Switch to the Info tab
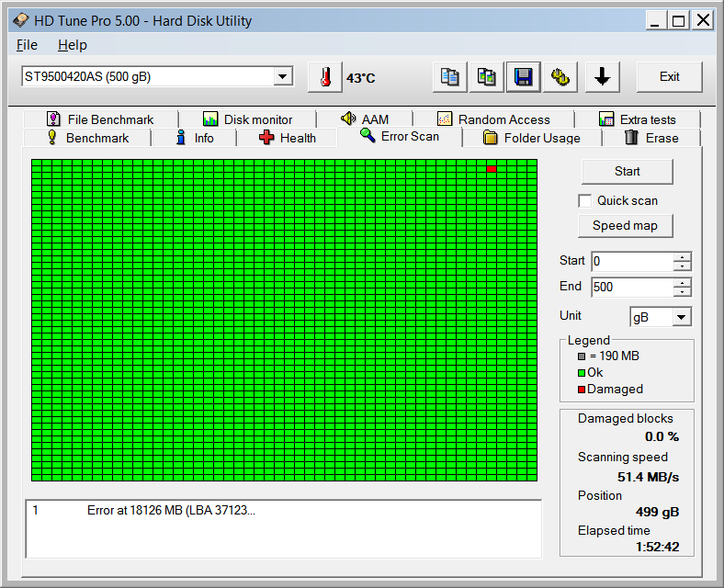This screenshot has width=724, height=588. (x=194, y=138)
